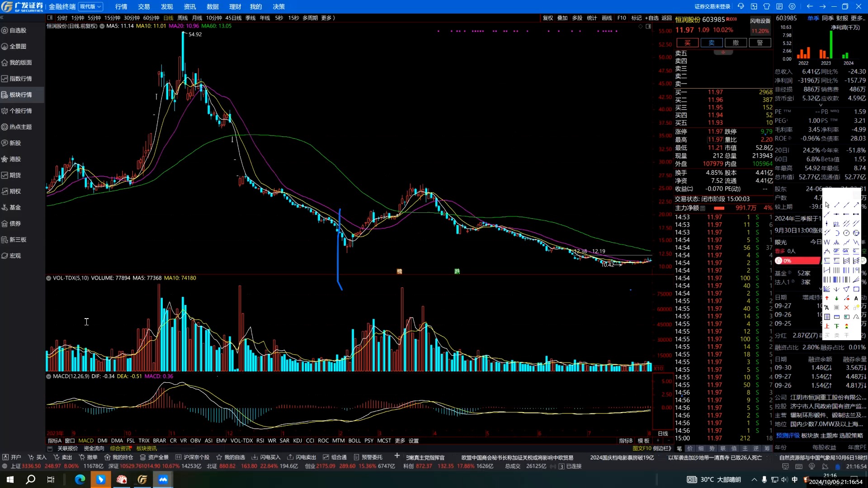Open the 行情 menu
868x488 pixels.
(x=121, y=7)
